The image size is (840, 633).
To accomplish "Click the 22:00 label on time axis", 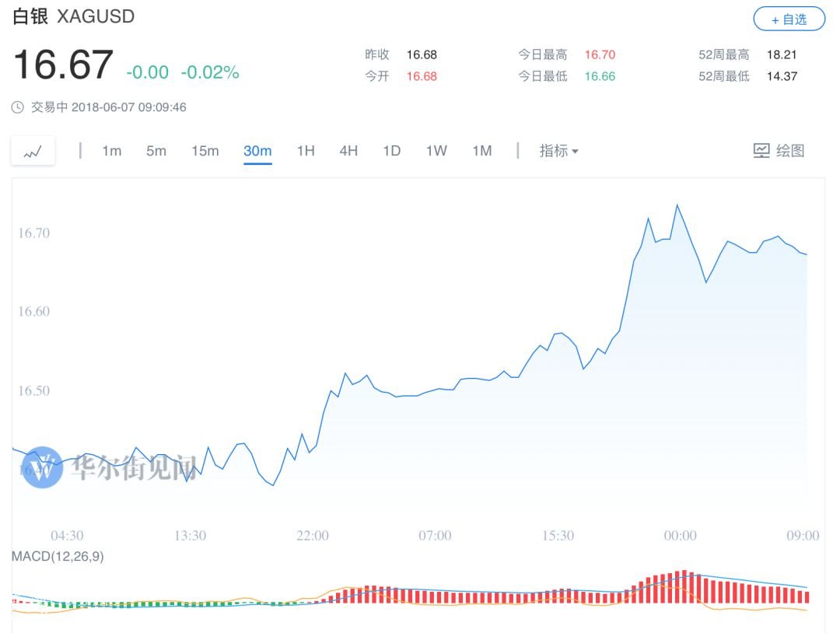I will tap(313, 536).
